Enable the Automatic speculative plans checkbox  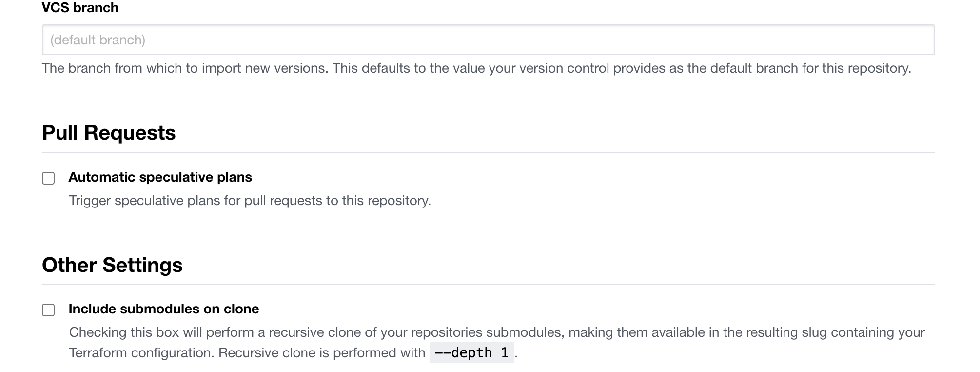(x=48, y=178)
